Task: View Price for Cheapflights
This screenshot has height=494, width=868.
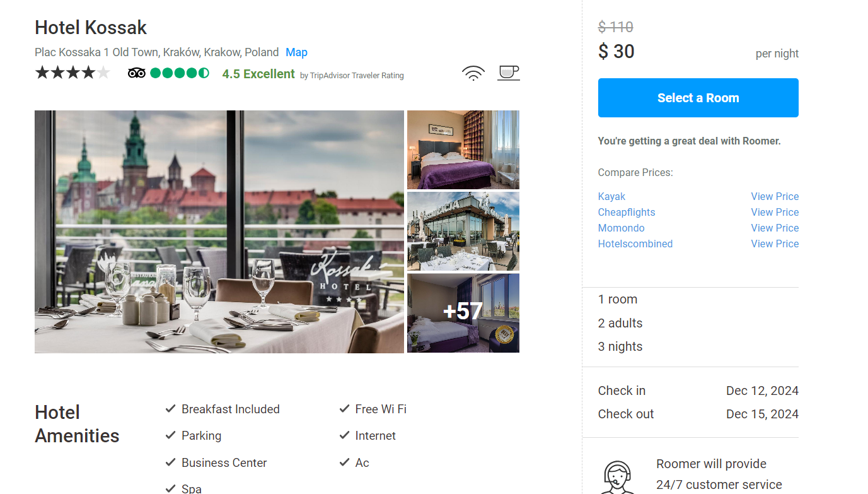Action: click(775, 212)
